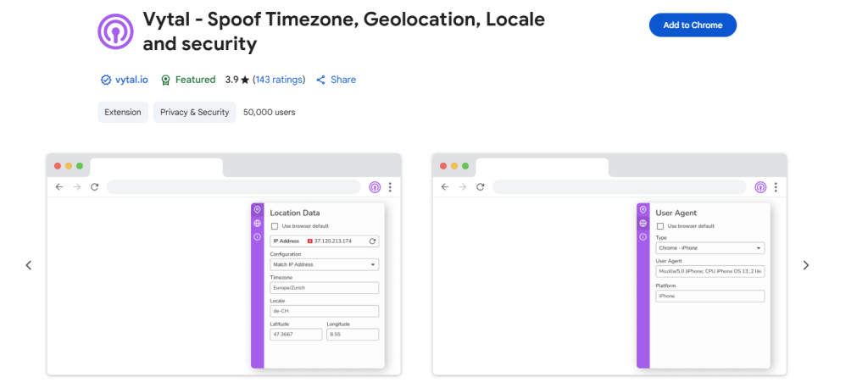Click the Swiss flag beside the IP address
868x388 pixels.
[310, 241]
